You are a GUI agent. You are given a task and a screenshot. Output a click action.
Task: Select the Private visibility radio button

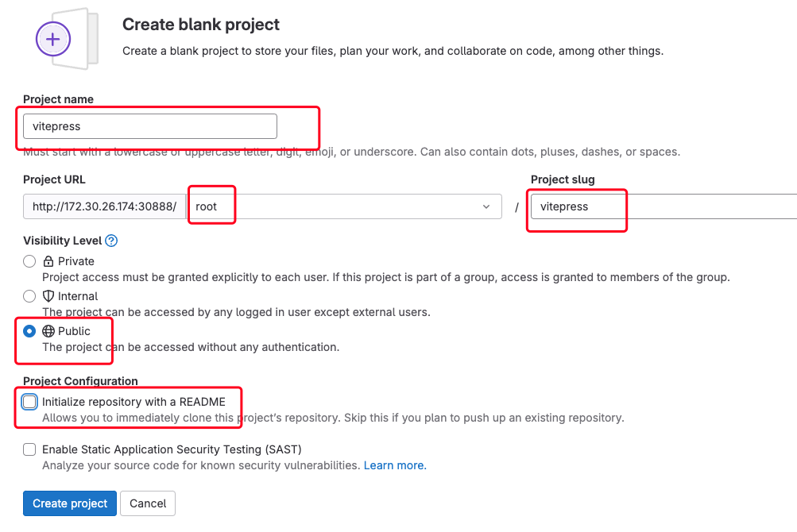[29, 261]
